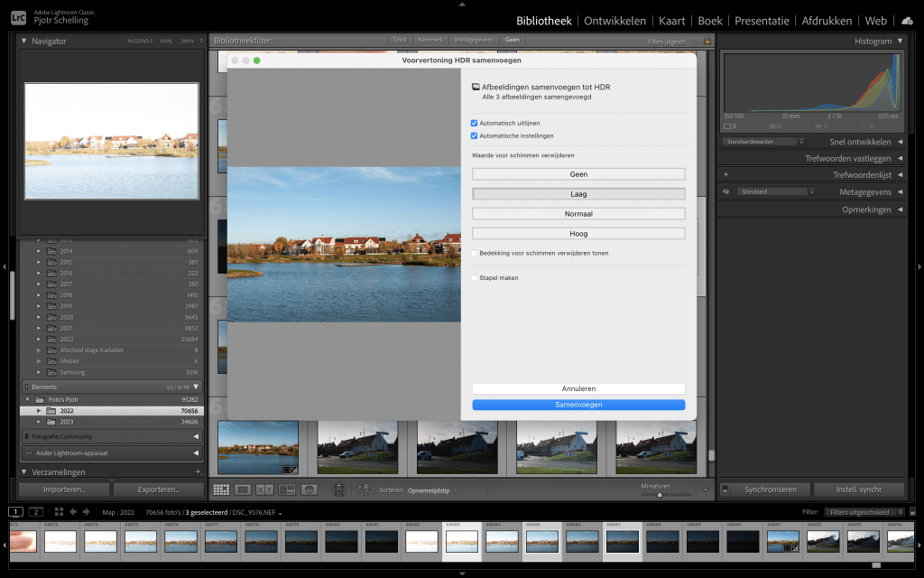The height and width of the screenshot is (578, 924).
Task: Click the cloud sync status icon
Action: 907,22
